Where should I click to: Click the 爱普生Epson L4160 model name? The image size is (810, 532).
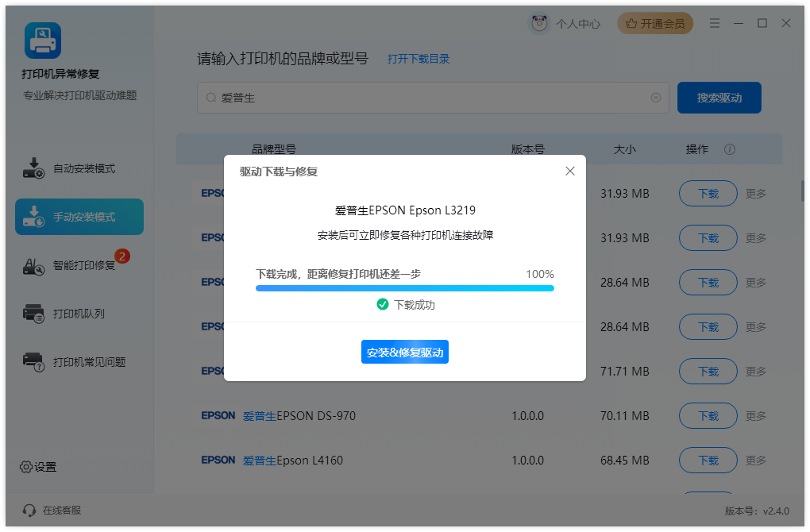point(293,461)
